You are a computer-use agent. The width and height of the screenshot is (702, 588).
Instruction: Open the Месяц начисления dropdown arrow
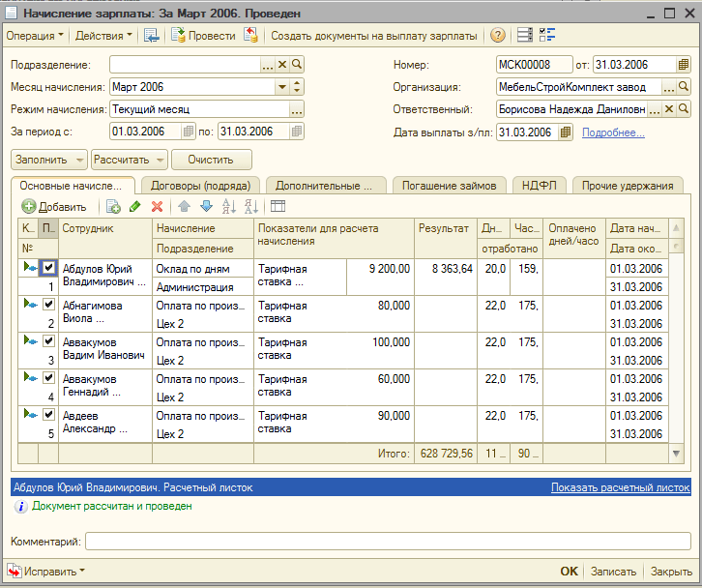pos(282,87)
